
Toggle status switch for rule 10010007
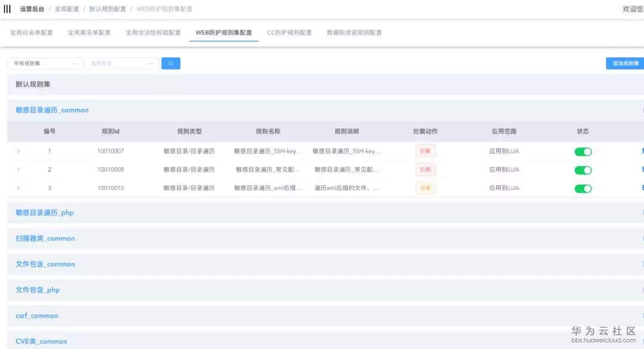pyautogui.click(x=583, y=152)
